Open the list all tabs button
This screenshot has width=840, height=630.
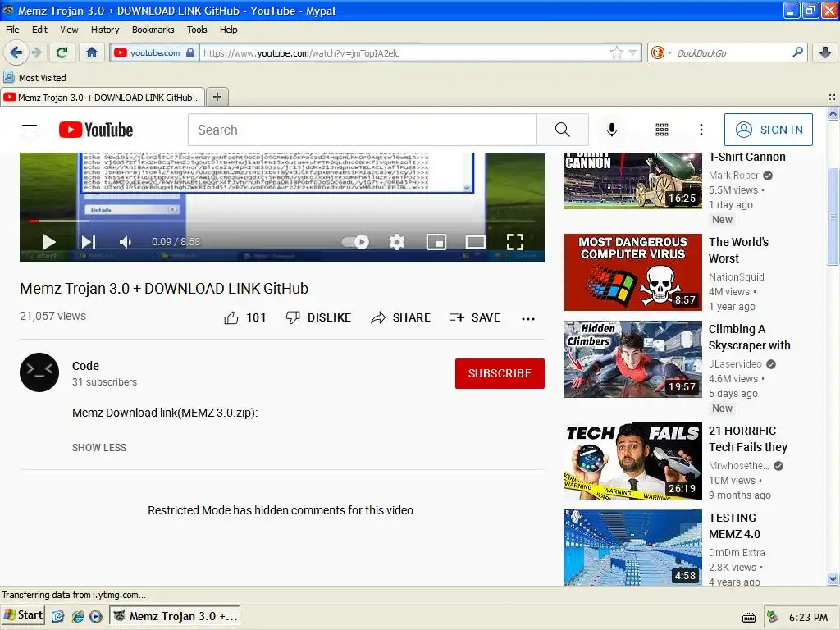832,97
